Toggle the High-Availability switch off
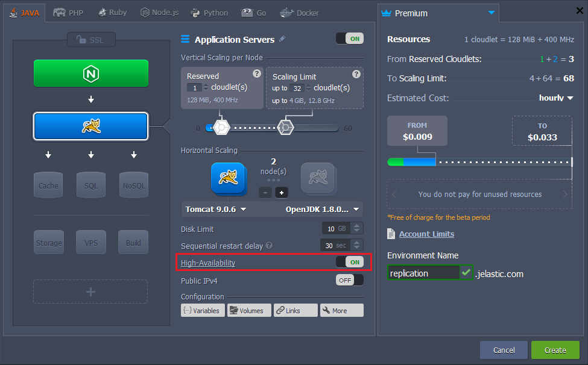588x365 pixels. click(x=350, y=262)
